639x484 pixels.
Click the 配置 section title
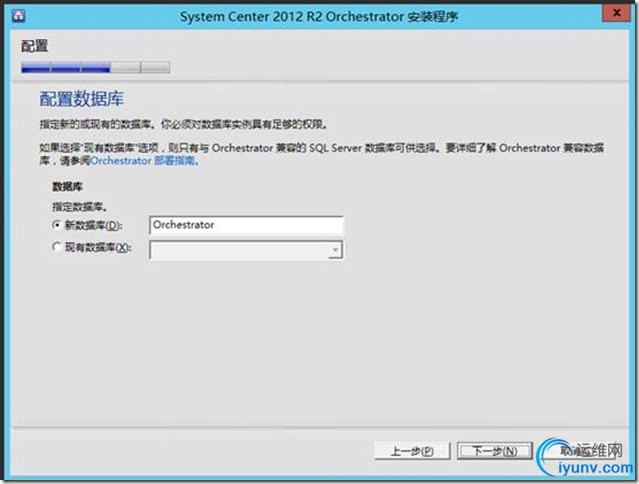click(x=35, y=46)
